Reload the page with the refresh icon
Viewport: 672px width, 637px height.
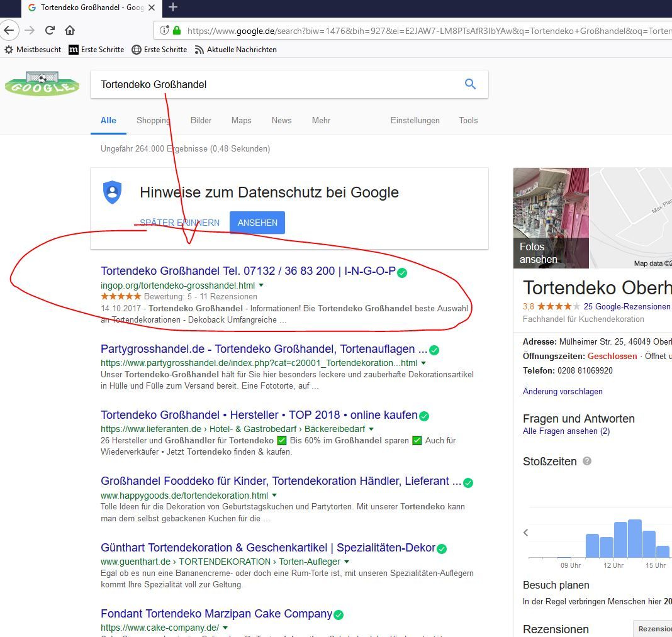[x=50, y=30]
